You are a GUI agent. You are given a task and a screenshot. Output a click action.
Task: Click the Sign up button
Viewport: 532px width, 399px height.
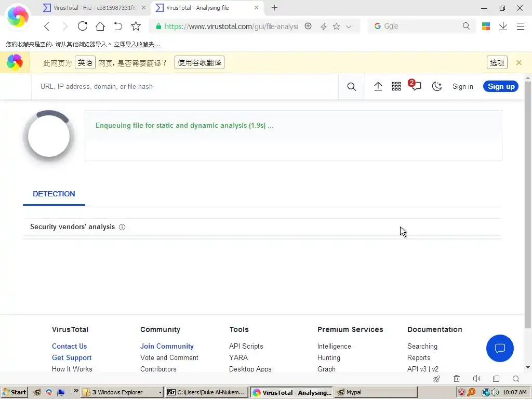(x=501, y=87)
